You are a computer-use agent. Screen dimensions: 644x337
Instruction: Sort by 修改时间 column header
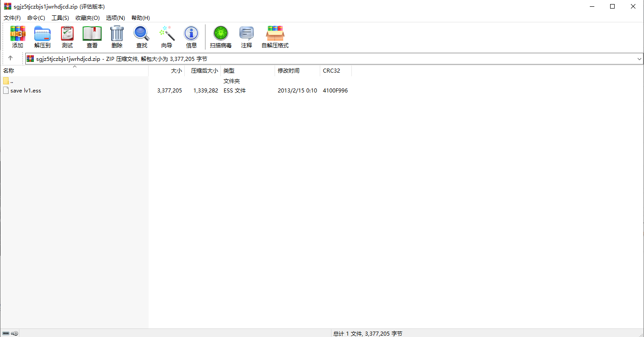coord(298,71)
